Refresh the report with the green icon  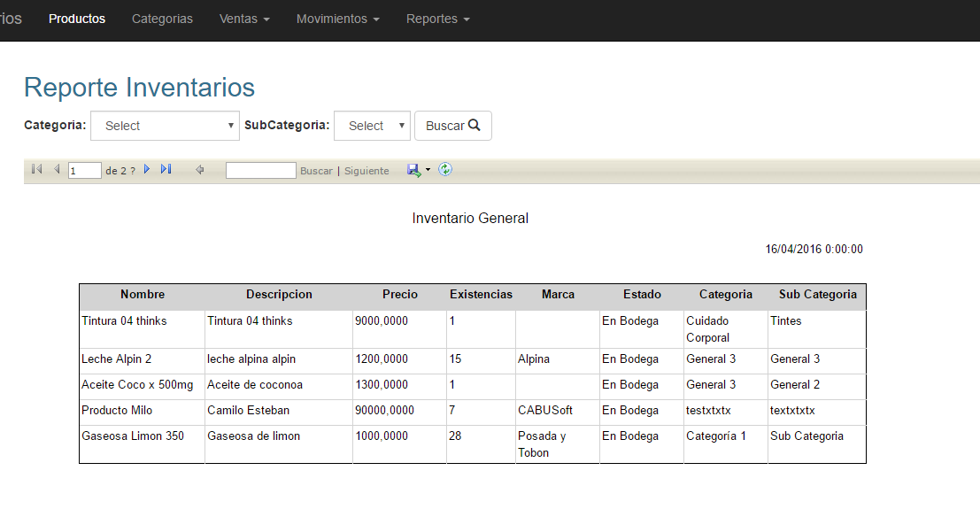[x=445, y=169]
